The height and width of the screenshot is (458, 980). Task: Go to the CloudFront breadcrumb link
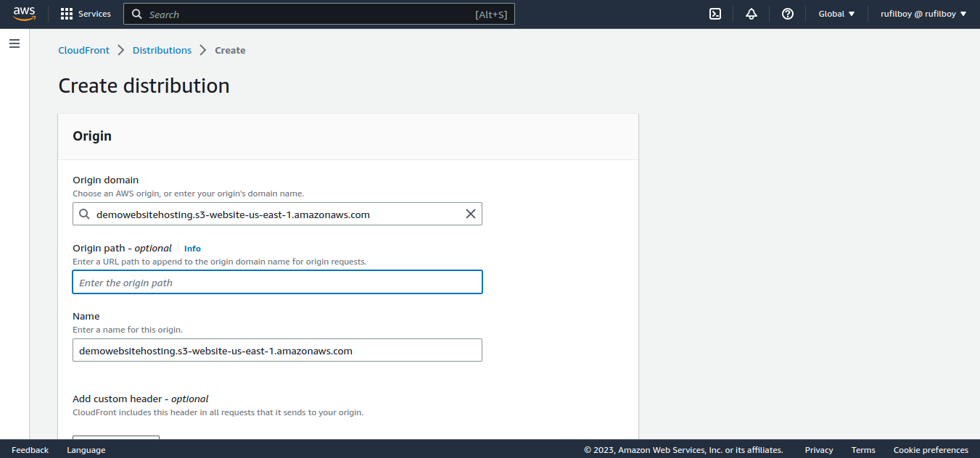pyautogui.click(x=83, y=50)
